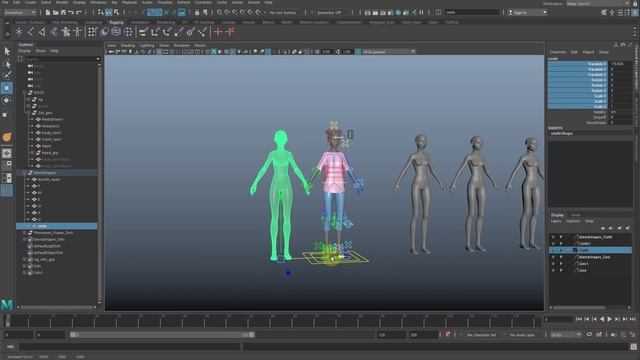Click the Redo arrow icon
This screenshot has height=360, width=640.
(79, 13)
